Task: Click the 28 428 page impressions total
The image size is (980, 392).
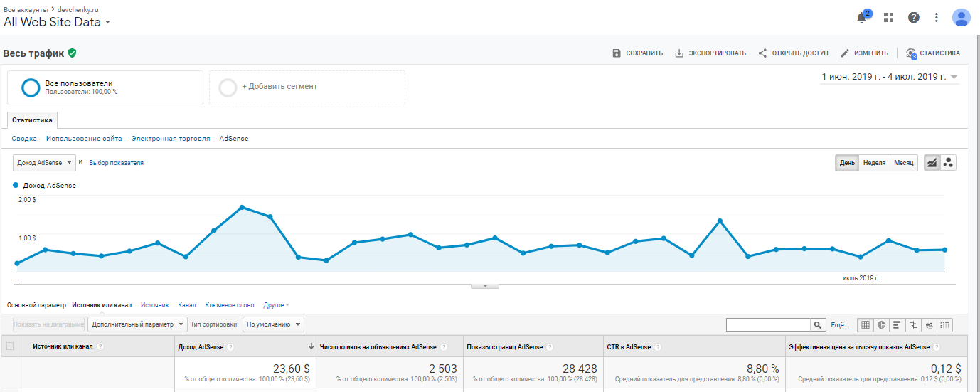Action: pyautogui.click(x=578, y=369)
